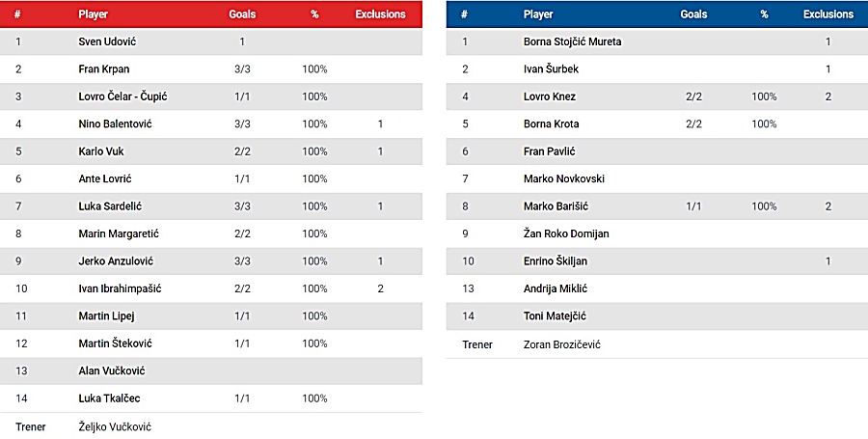Image resolution: width=868 pixels, height=439 pixels.
Task: Click Player column header in blue table
Action: pyautogui.click(x=538, y=14)
